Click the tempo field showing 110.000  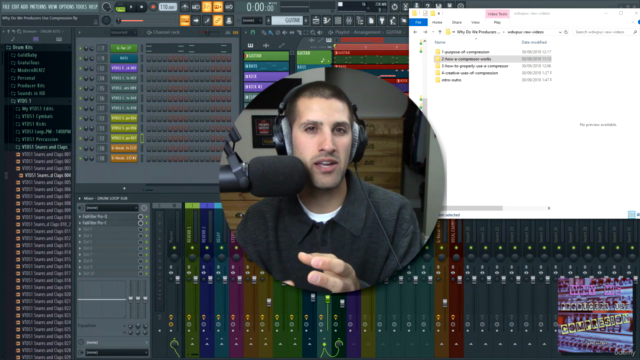pyautogui.click(x=168, y=7)
